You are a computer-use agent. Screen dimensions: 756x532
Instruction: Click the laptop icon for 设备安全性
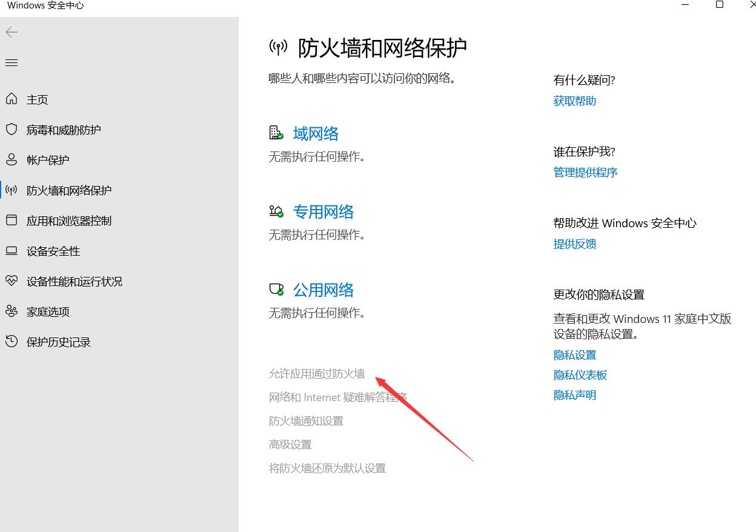(12, 250)
